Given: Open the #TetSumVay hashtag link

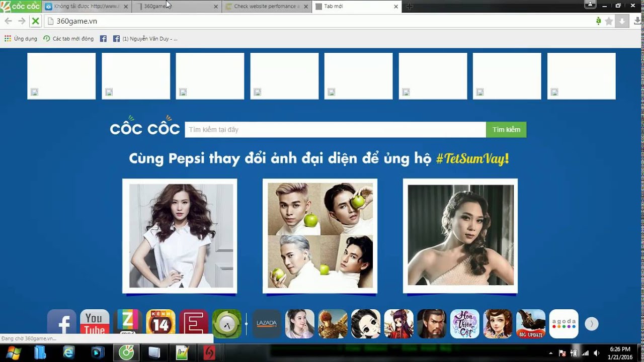Looking at the screenshot, I should coord(472,159).
